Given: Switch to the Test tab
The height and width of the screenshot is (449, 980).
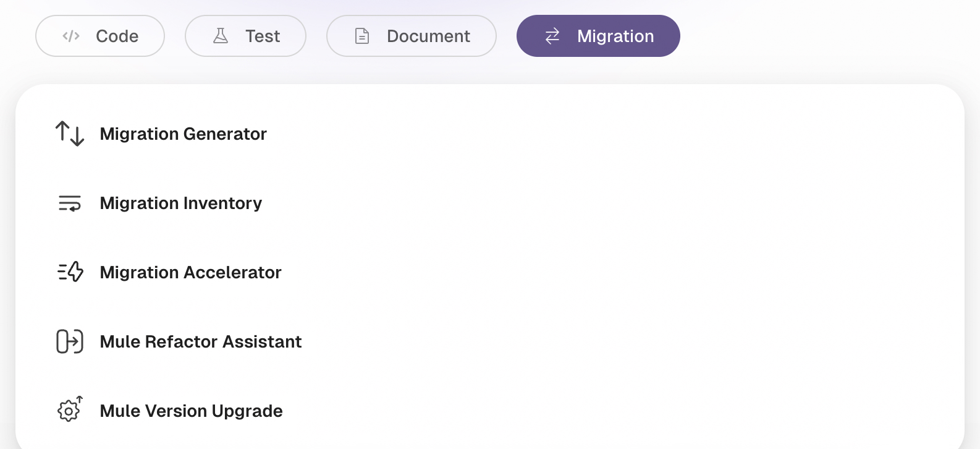Looking at the screenshot, I should coord(245,36).
